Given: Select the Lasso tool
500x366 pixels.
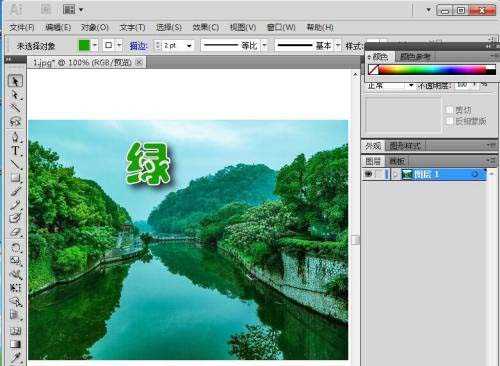Looking at the screenshot, I should click(15, 122).
